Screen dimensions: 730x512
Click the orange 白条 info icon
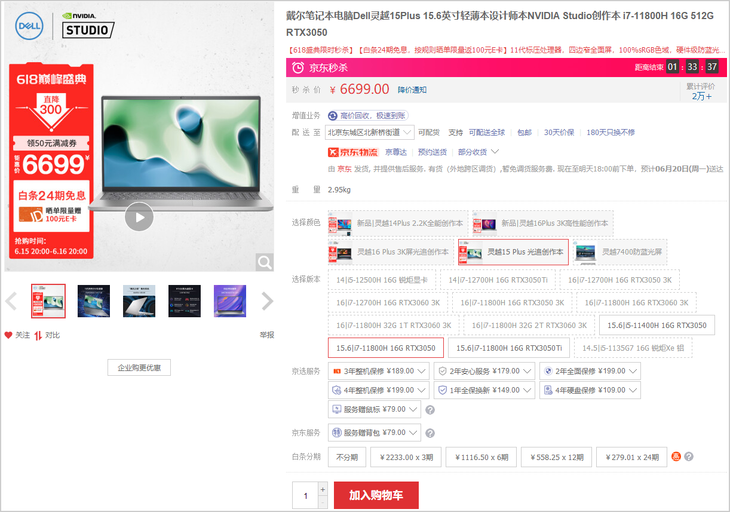point(676,457)
